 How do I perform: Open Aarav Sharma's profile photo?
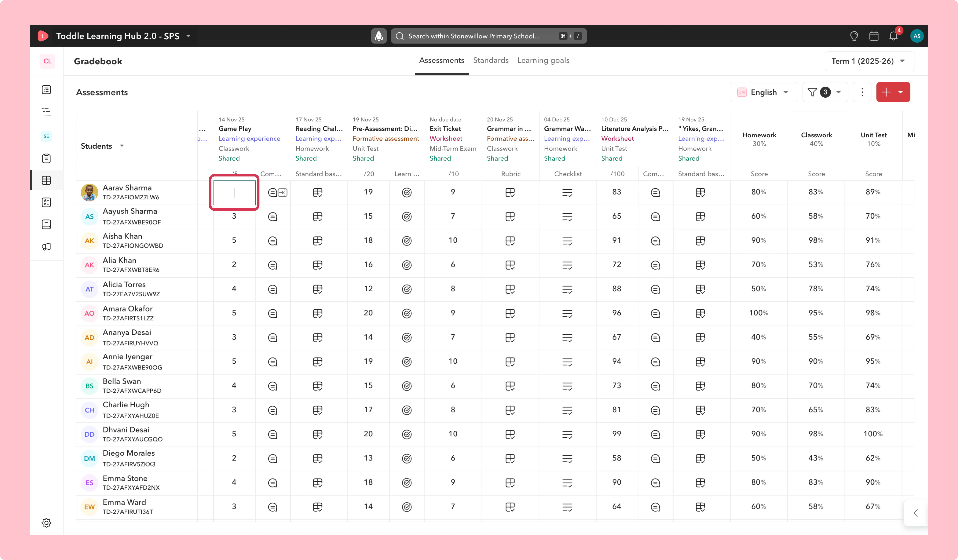(x=89, y=192)
